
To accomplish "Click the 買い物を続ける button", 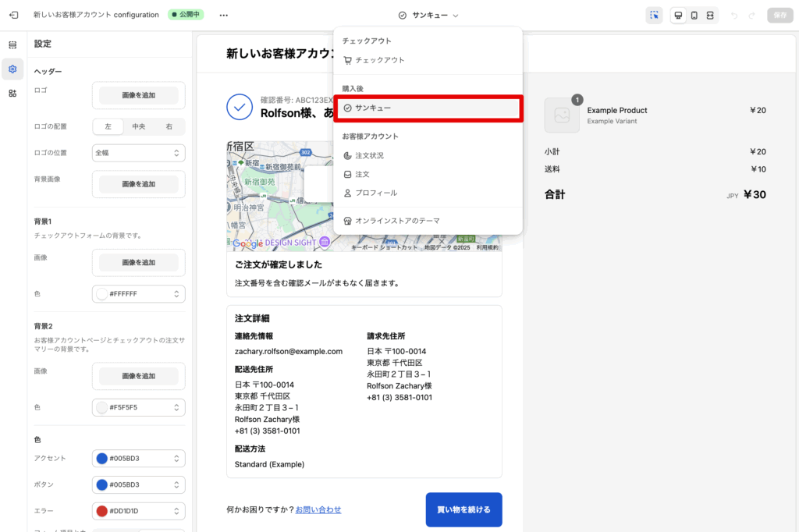I will pos(463,509).
